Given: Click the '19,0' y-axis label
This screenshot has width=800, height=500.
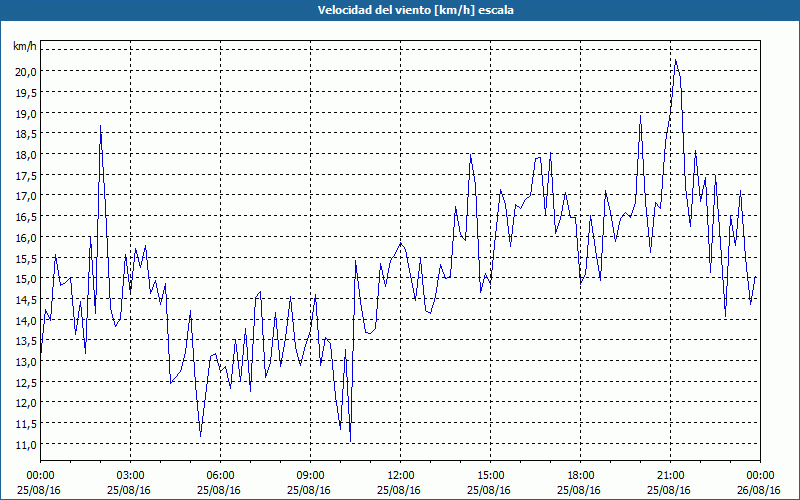Looking at the screenshot, I should 26,114.
